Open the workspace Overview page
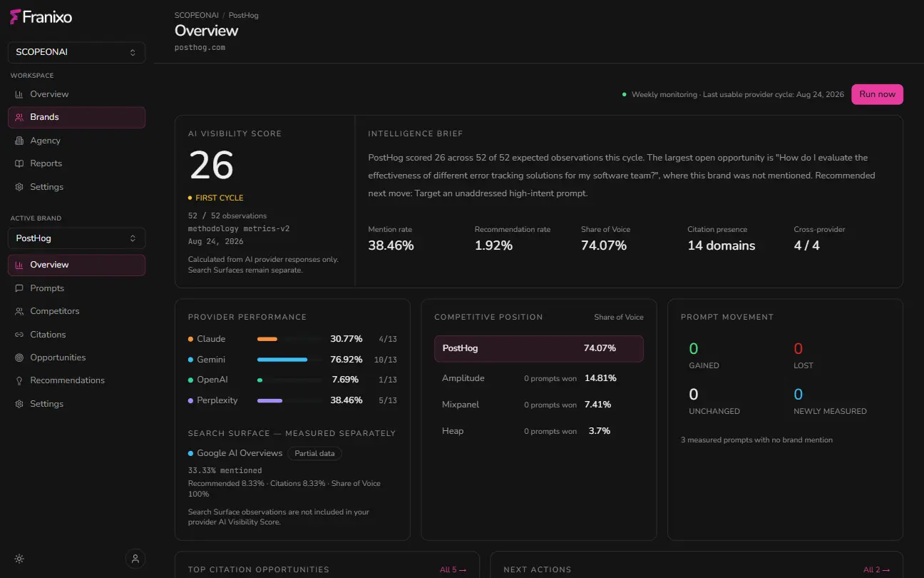The width and height of the screenshot is (924, 578). (76, 94)
